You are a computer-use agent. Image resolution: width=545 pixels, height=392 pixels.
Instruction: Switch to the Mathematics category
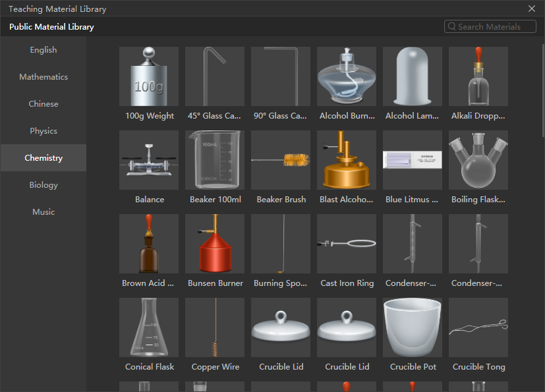tap(43, 77)
